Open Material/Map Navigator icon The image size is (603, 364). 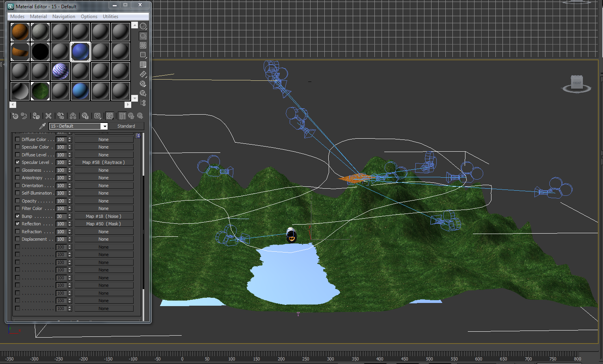143,103
